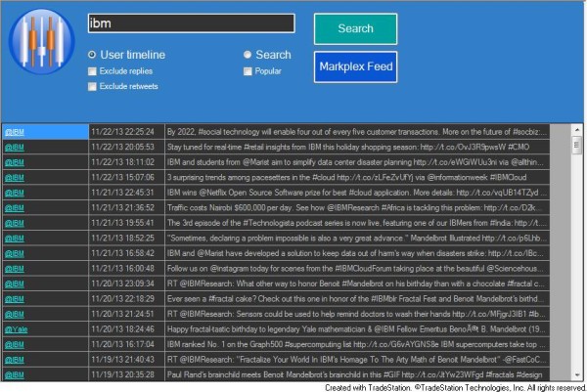Tick the Popular checkbox
The height and width of the screenshot is (392, 587).
pyautogui.click(x=248, y=71)
